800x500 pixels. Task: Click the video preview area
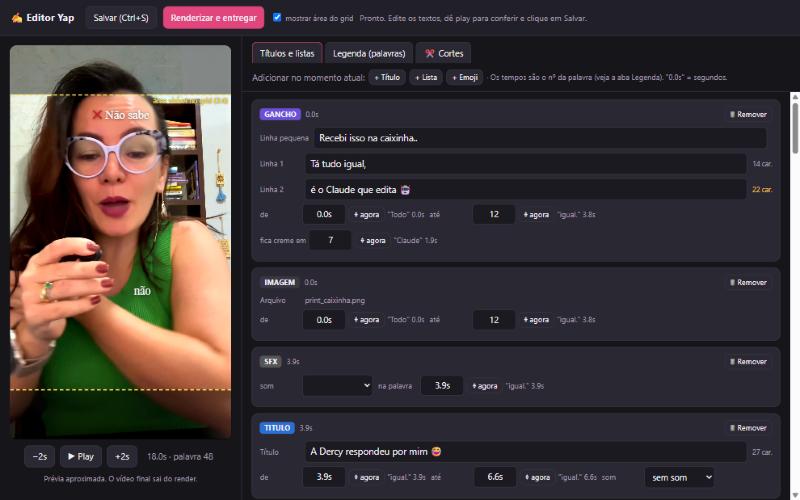[120, 242]
